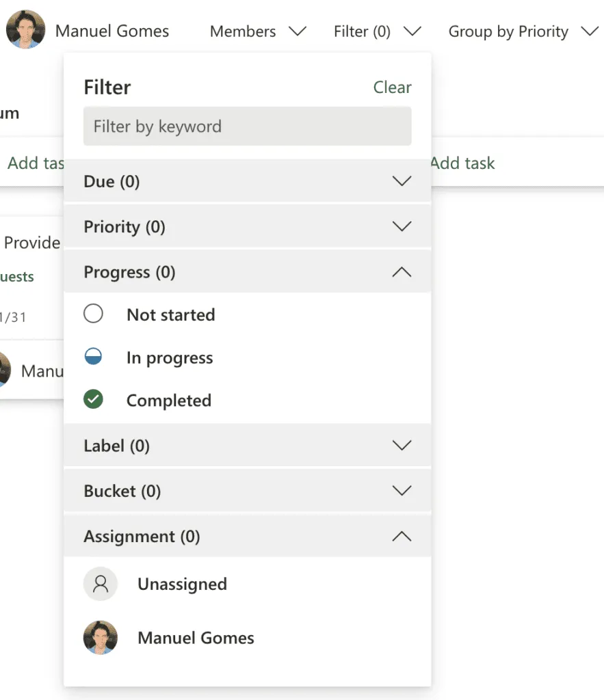The height and width of the screenshot is (700, 604).
Task: Open the Group by Priority dropdown
Action: (523, 31)
